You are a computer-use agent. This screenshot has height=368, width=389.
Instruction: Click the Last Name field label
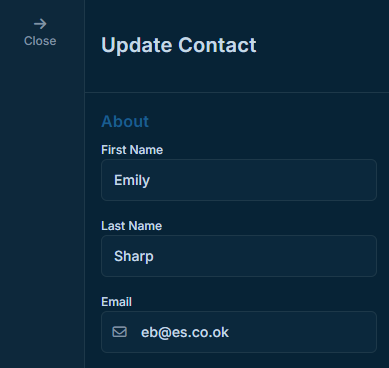[132, 226]
